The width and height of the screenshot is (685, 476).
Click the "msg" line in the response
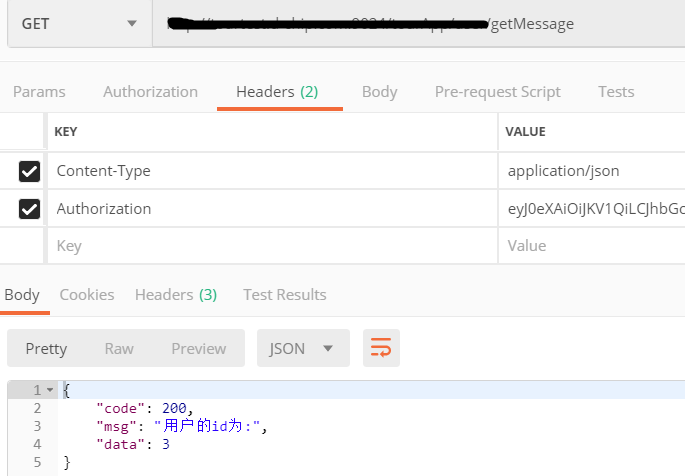pos(181,426)
